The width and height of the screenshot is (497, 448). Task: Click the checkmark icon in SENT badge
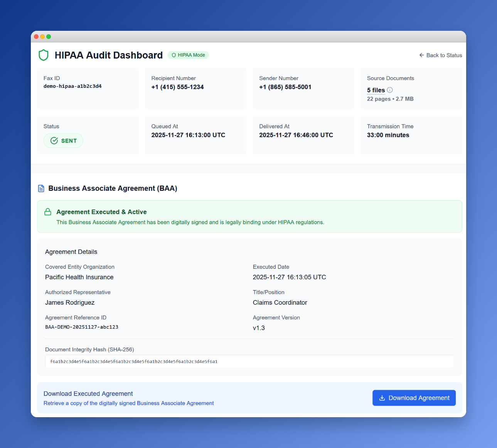(x=54, y=141)
